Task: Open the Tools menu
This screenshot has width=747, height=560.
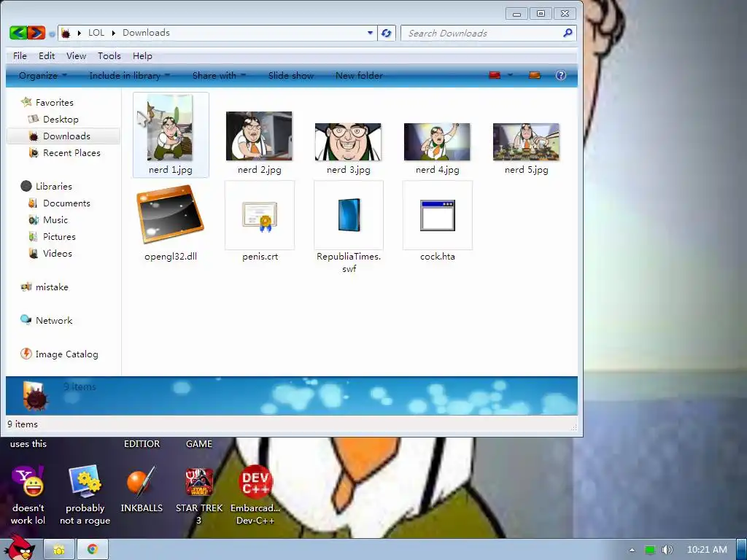Action: pyautogui.click(x=109, y=55)
